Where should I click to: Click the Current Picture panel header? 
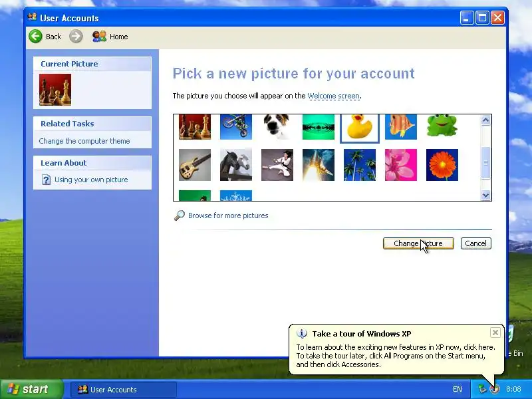tap(92, 64)
